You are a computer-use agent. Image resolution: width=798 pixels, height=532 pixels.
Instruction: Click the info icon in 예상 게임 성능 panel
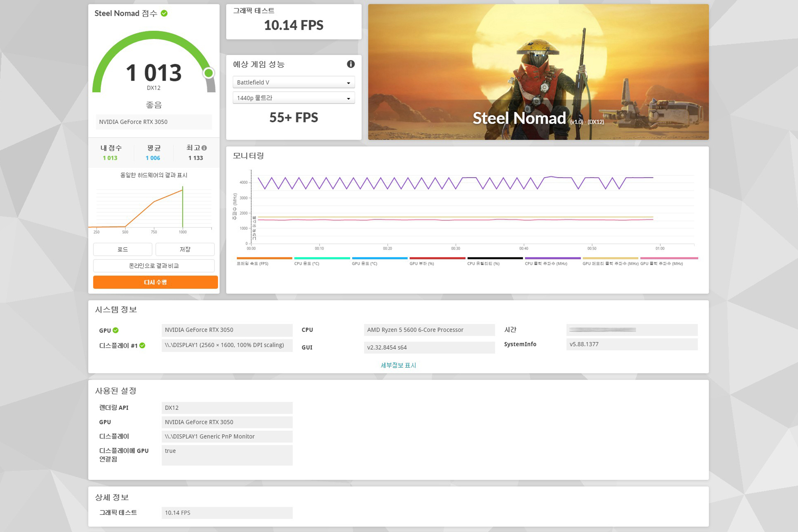coord(351,64)
